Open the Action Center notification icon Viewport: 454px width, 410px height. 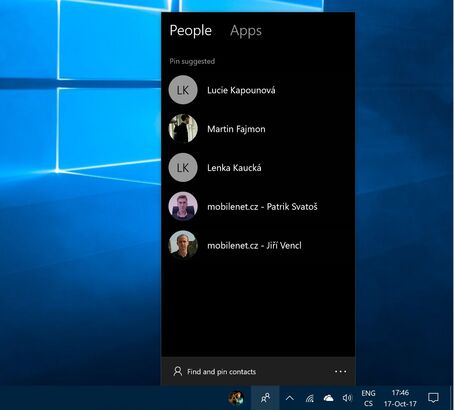pyautogui.click(x=433, y=398)
